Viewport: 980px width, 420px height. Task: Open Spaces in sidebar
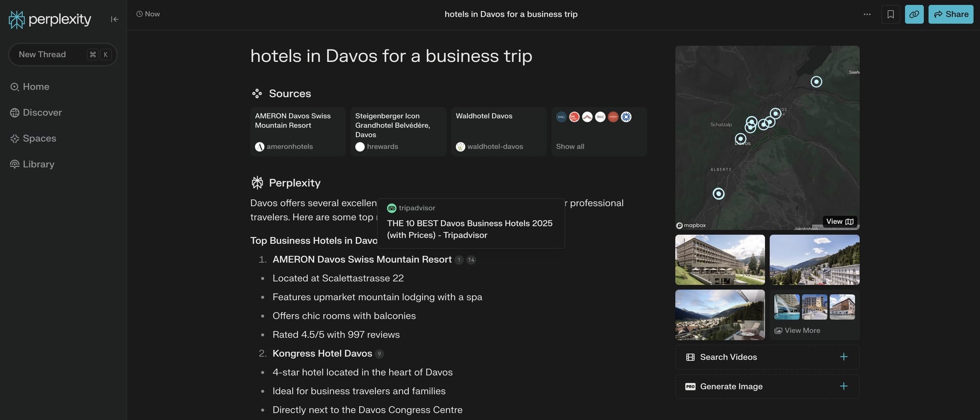click(33, 139)
